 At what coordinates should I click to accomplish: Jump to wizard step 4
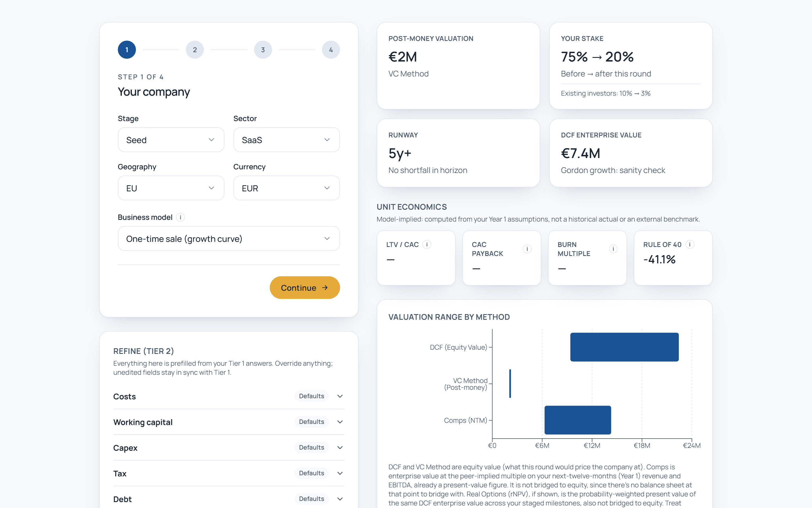(x=331, y=50)
